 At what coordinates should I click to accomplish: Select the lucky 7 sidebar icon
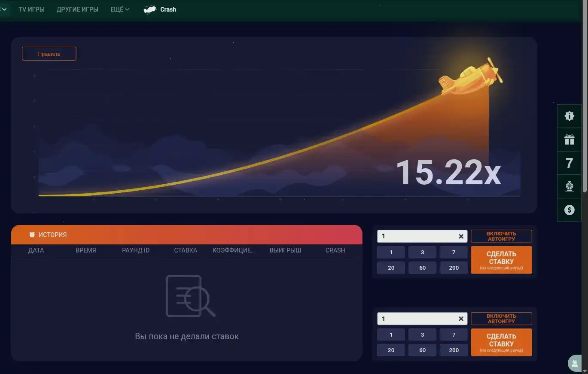click(569, 163)
